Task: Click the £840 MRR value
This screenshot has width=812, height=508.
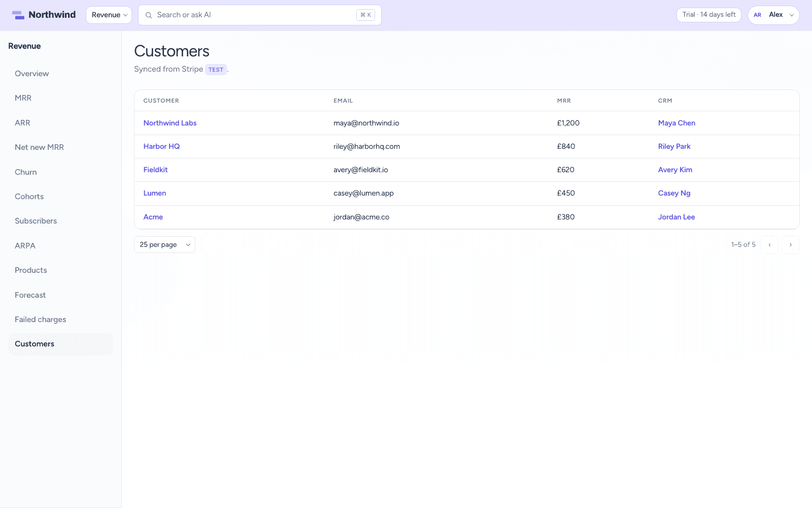Action: [566, 146]
